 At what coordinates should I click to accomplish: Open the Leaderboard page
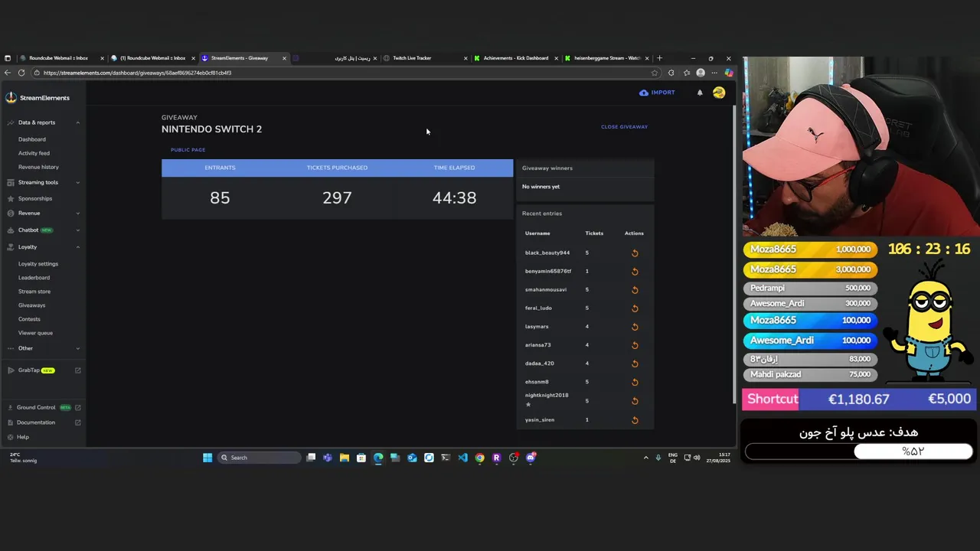[x=34, y=278]
